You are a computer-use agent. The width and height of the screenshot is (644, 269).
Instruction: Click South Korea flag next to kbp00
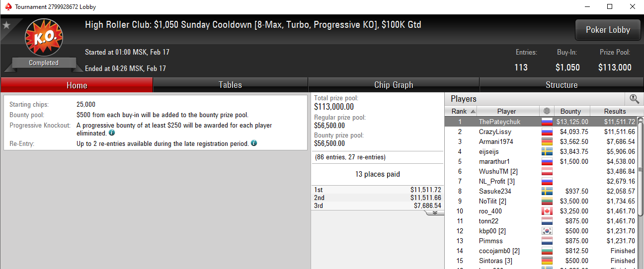click(547, 231)
